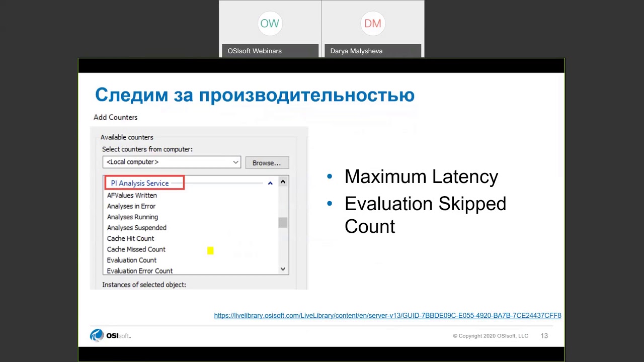The image size is (644, 362).
Task: Click the Available counters group label
Action: pos(127,137)
